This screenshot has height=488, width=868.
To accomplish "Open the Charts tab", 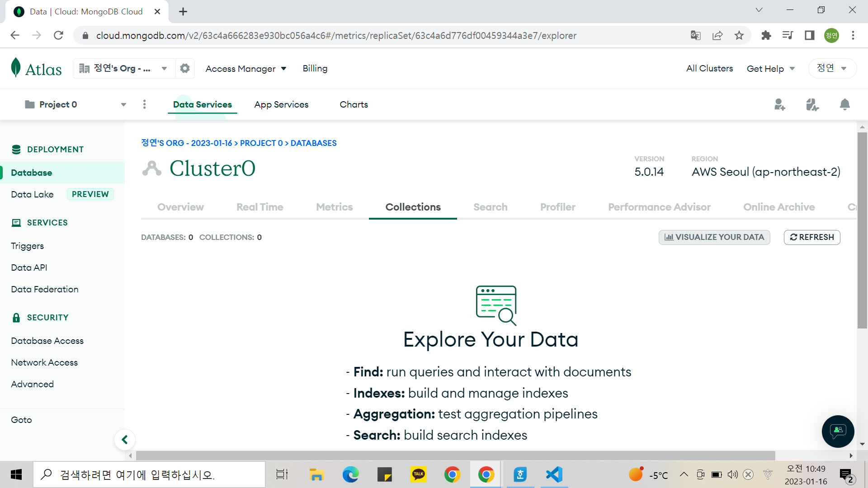I will (354, 104).
